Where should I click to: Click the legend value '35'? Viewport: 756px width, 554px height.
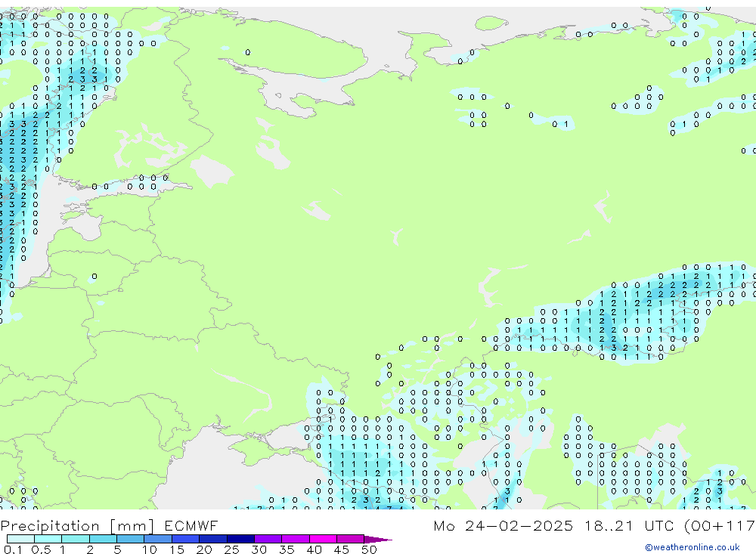[x=287, y=549]
